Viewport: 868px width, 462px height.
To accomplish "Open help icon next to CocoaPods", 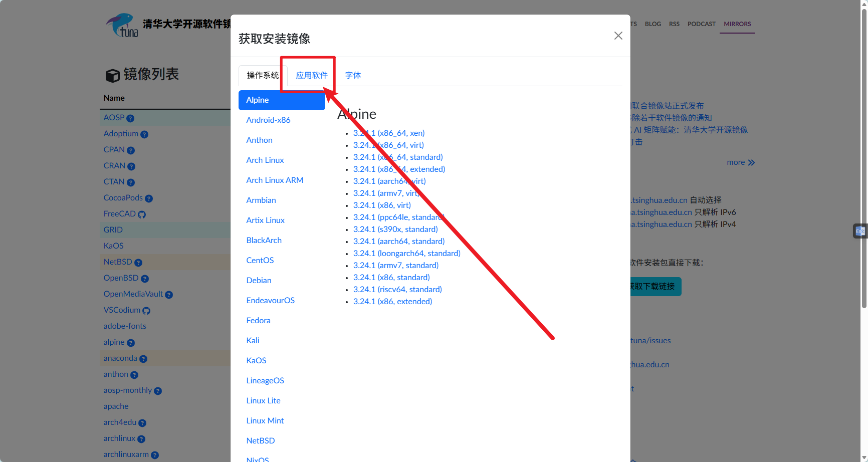I will 149,198.
